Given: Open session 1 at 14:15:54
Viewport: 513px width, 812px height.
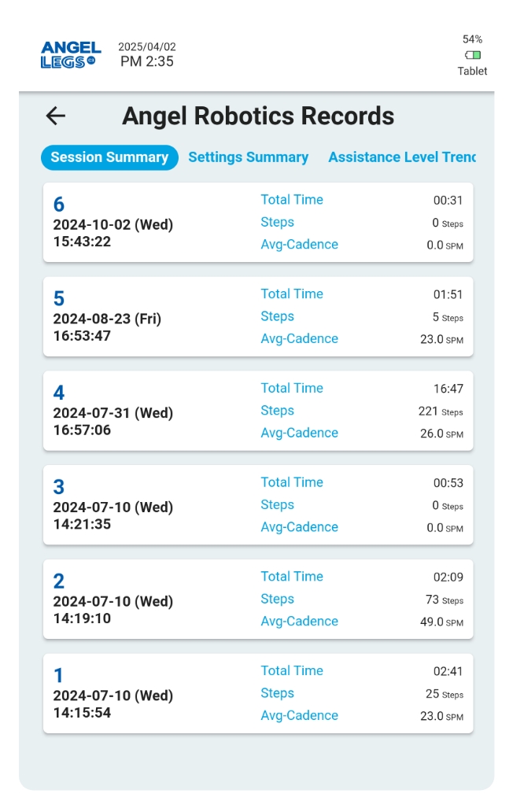Looking at the screenshot, I should coord(258,694).
